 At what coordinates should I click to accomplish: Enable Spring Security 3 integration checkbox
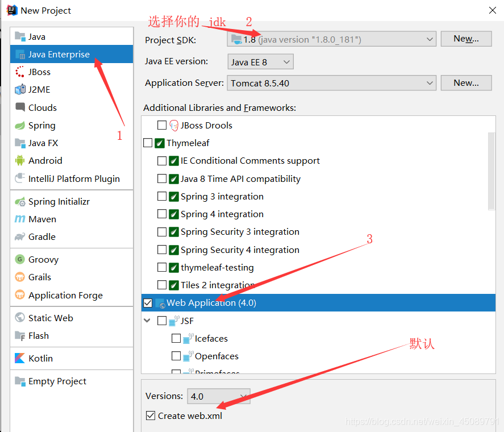[162, 231]
